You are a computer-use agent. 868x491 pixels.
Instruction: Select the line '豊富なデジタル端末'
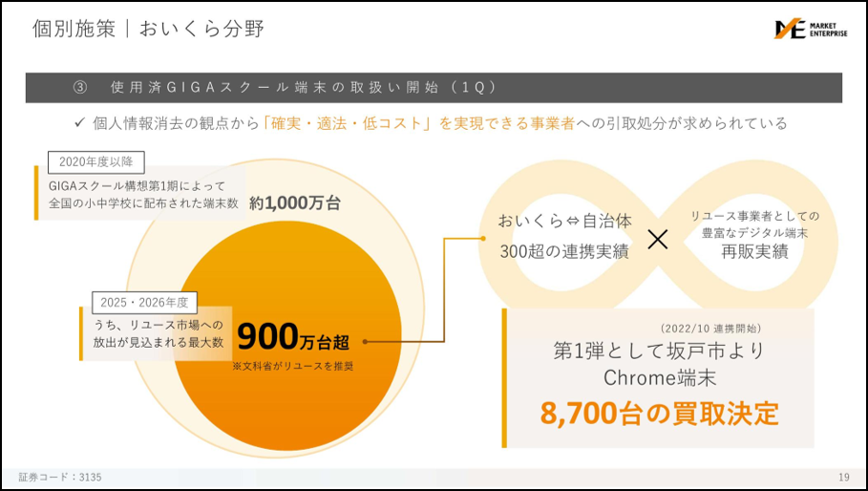pyautogui.click(x=754, y=234)
